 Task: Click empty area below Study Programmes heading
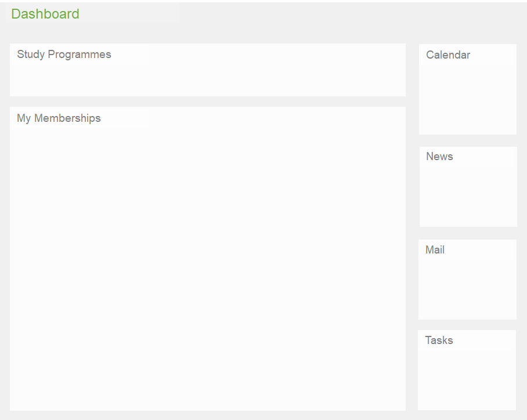pyautogui.click(x=207, y=80)
